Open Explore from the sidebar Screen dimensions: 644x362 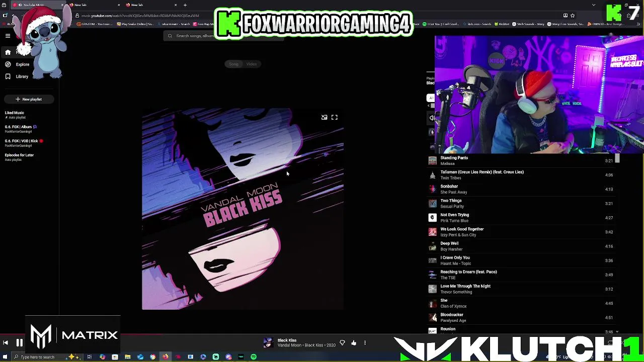23,64
